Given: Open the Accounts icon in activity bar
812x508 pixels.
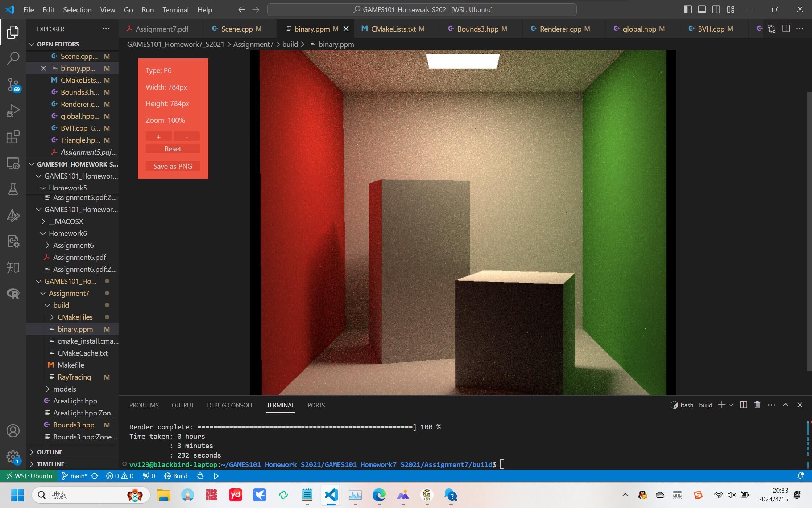Looking at the screenshot, I should click(13, 431).
